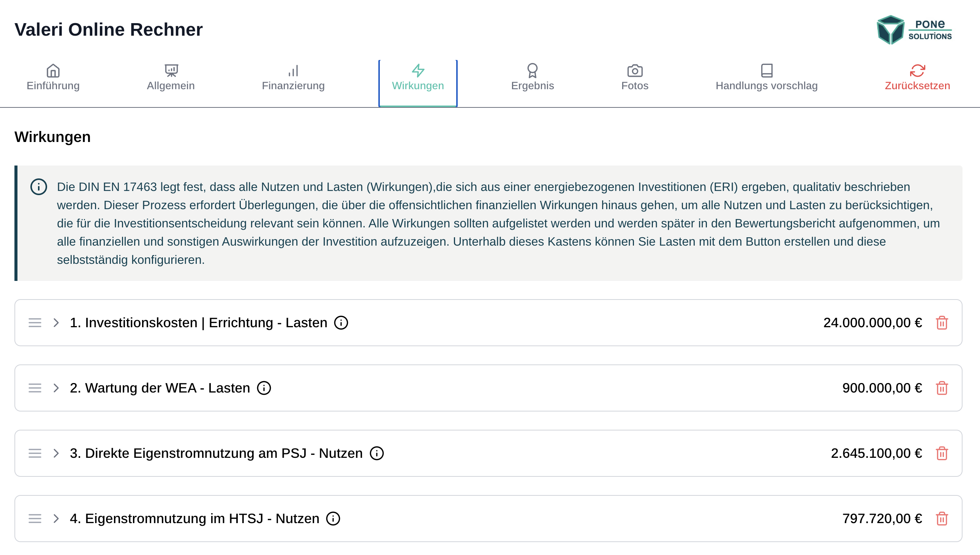Go to the Finanzierung tab

click(x=293, y=78)
